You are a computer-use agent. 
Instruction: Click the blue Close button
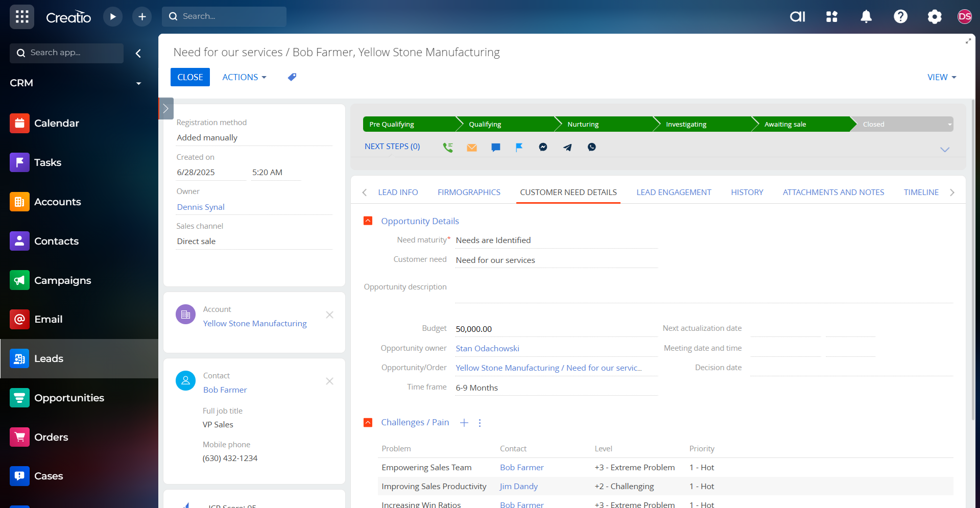click(190, 77)
